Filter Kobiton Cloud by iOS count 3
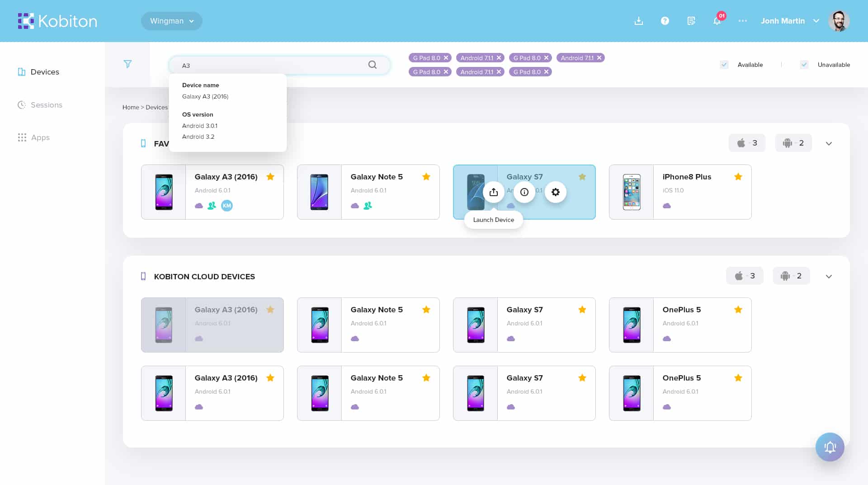The height and width of the screenshot is (485, 868). click(745, 276)
